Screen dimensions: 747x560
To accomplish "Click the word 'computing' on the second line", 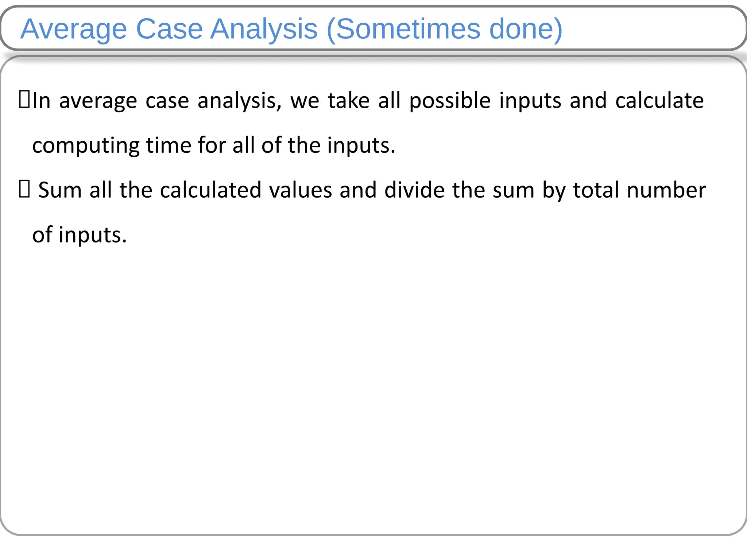I will tap(86, 146).
